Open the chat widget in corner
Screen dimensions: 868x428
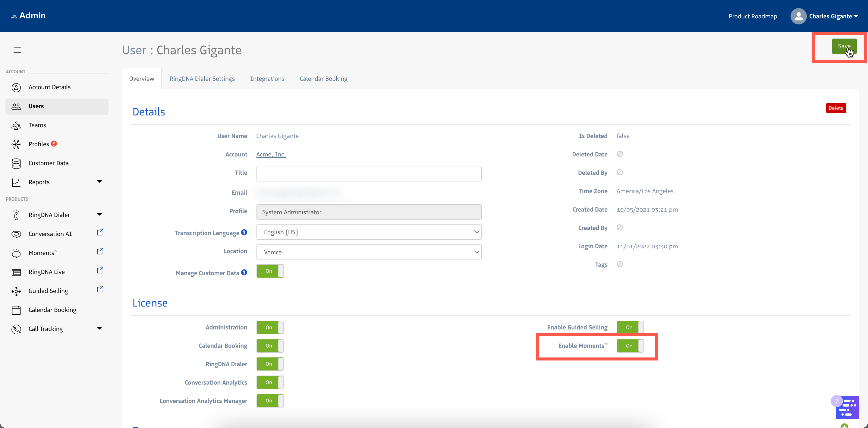coord(847,408)
